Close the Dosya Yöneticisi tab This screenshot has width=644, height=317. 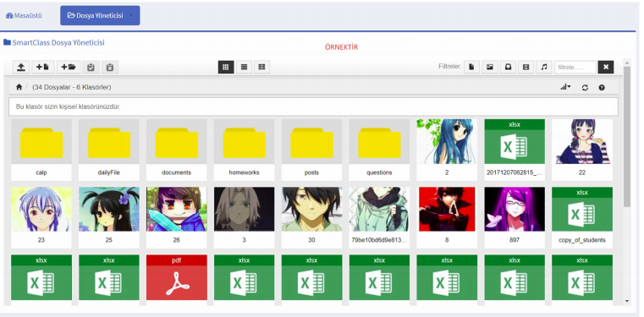tap(131, 15)
